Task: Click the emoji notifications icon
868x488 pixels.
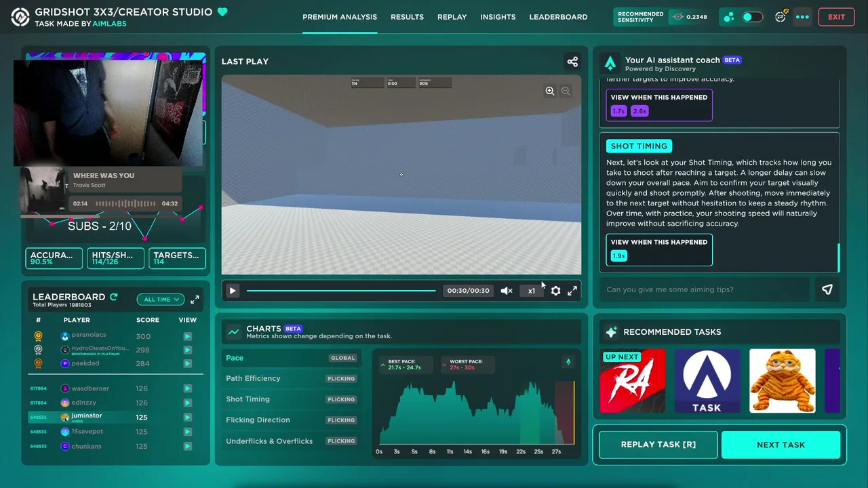Action: 781,16
